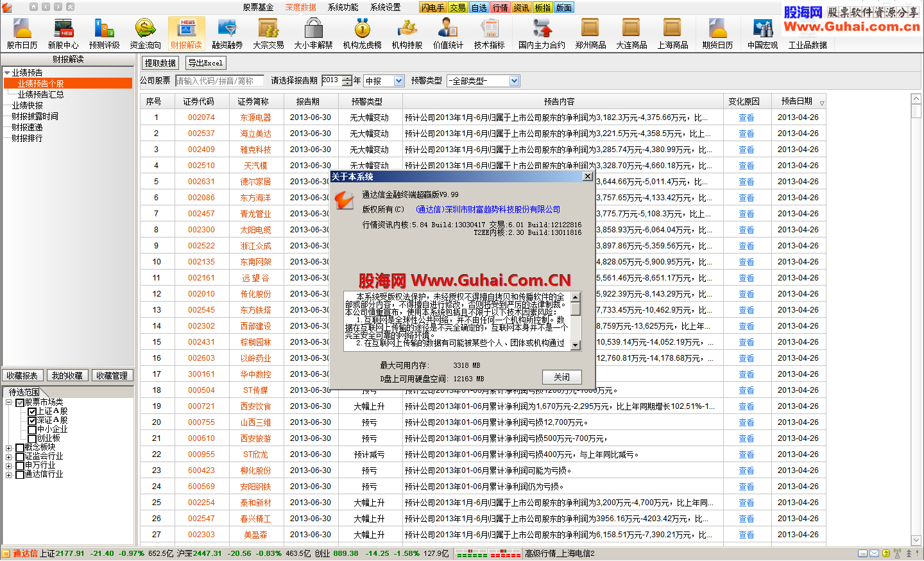
Task: Check the 证监会行业 checkbox
Action: point(20,457)
